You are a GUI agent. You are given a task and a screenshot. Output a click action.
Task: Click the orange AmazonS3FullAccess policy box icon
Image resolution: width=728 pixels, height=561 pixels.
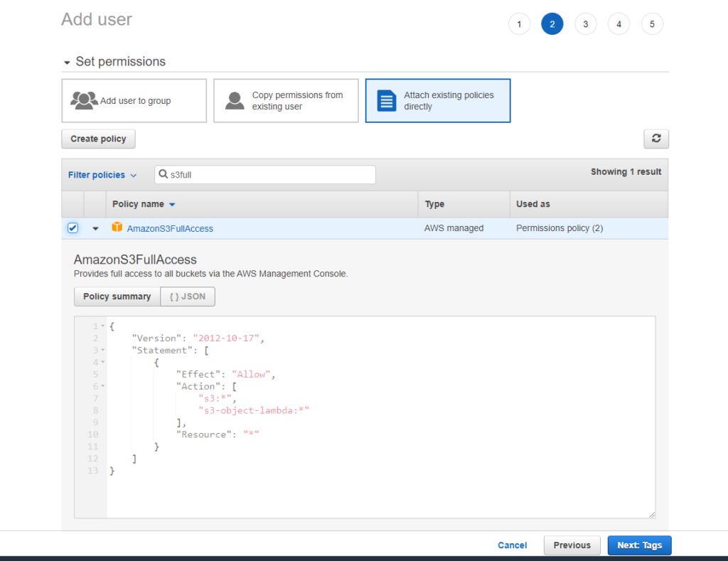117,228
